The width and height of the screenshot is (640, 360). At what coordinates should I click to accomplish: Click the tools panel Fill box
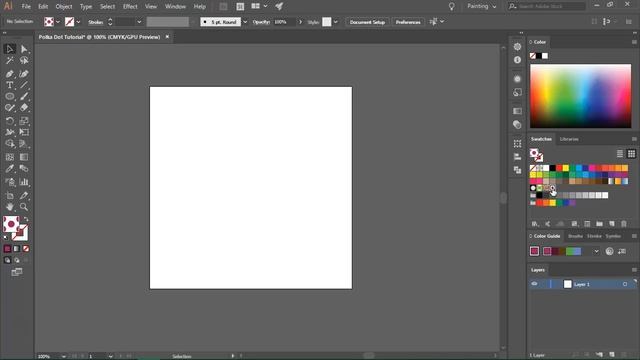(x=11, y=224)
